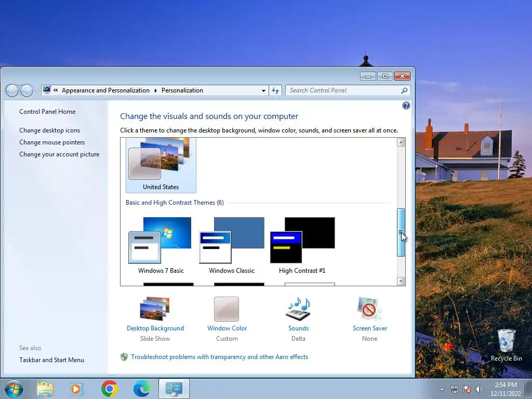Screen dimensions: 532x399
Task: Open Windows Explorer from taskbar
Action: coord(45,389)
